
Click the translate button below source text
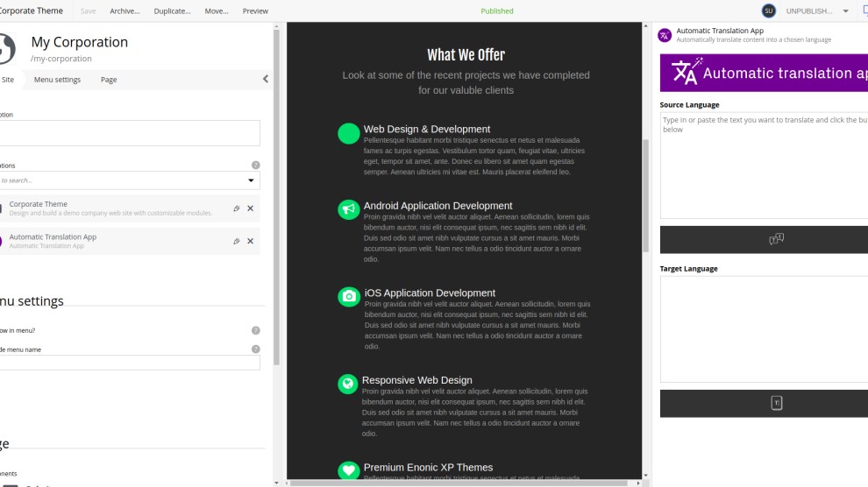pyautogui.click(x=764, y=239)
